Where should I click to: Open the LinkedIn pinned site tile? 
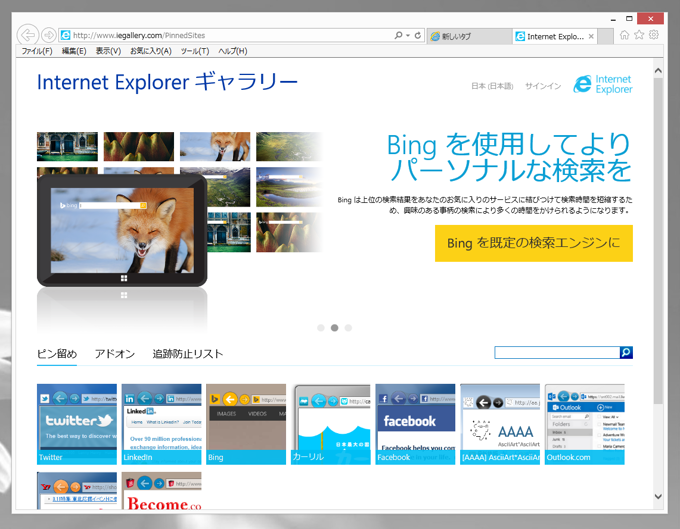(161, 424)
